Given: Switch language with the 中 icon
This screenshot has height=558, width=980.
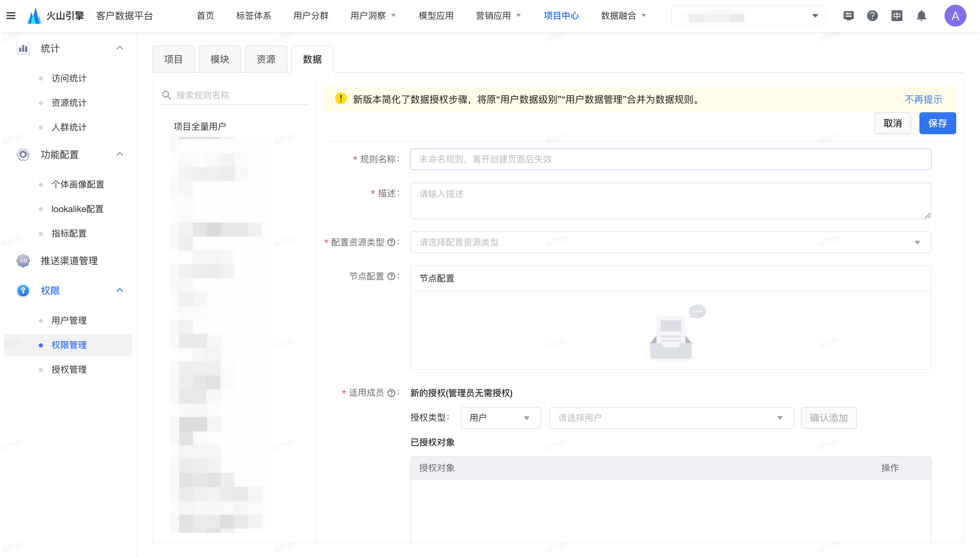Looking at the screenshot, I should pyautogui.click(x=897, y=16).
